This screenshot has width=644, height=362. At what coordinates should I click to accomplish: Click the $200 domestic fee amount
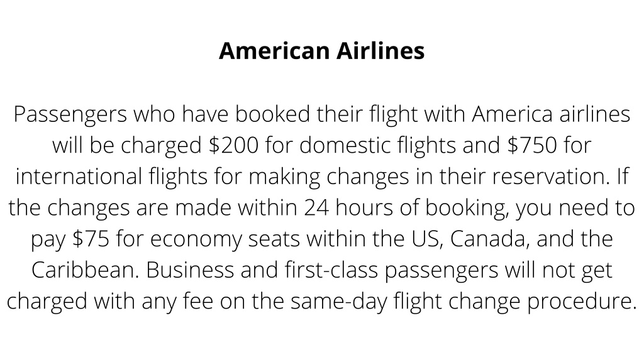234,145
